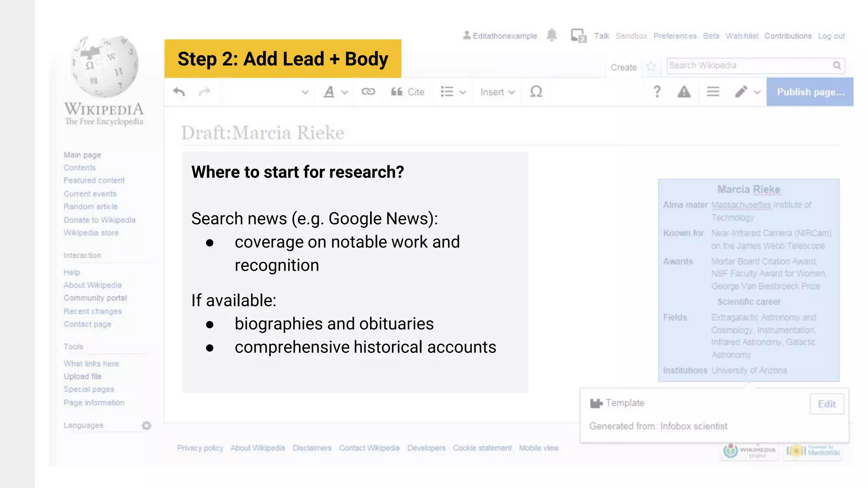Open Recent changes

92,311
